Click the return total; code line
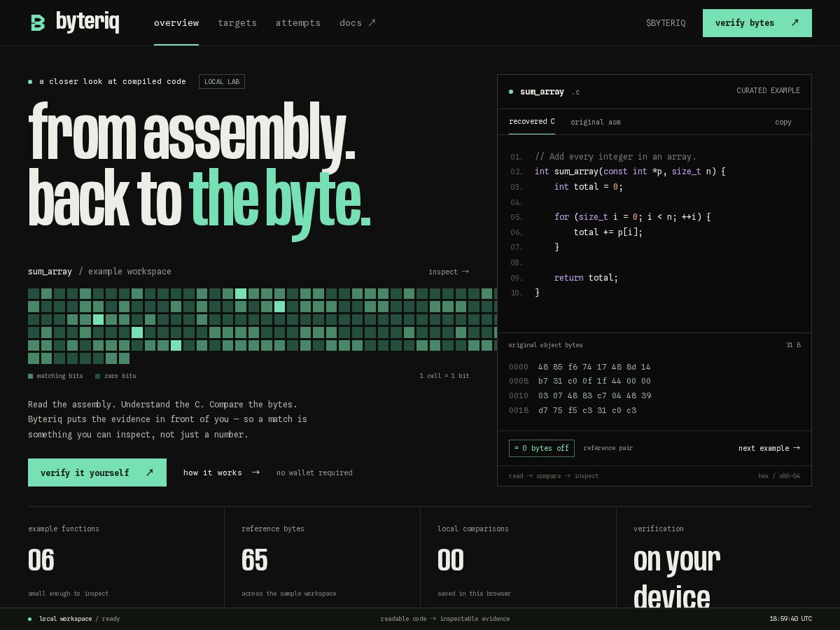This screenshot has height=630, width=840. point(586,278)
